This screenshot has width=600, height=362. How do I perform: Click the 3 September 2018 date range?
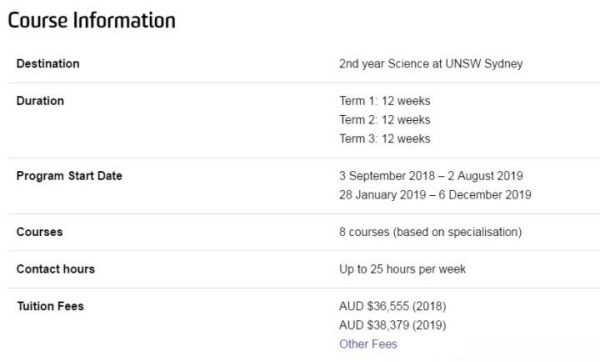[431, 176]
